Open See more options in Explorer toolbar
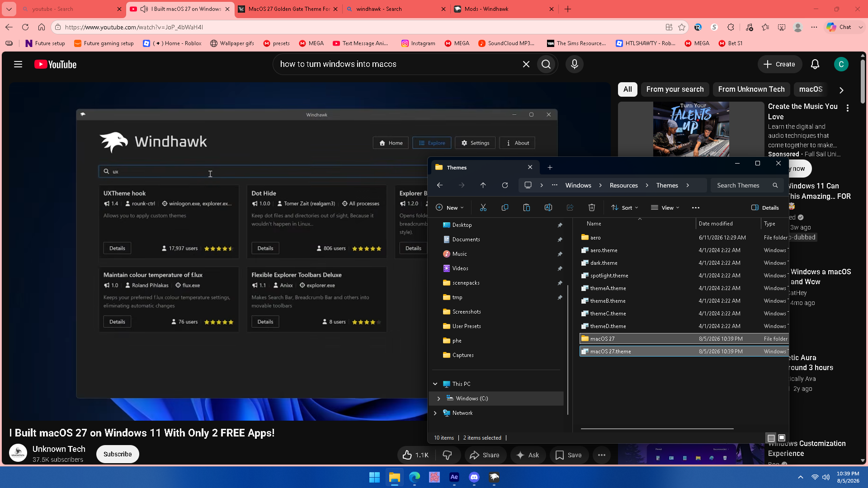 tap(696, 208)
